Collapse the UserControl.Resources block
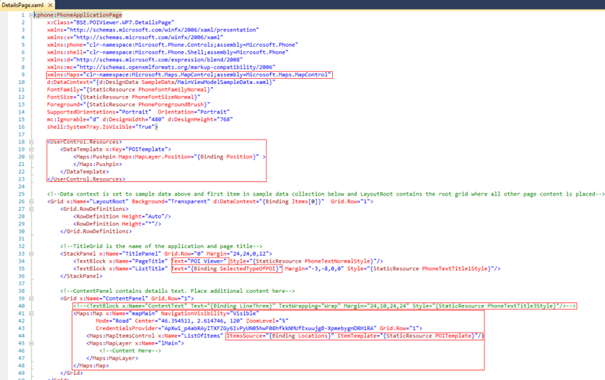Viewport: 605px width, 380px height. point(31,142)
